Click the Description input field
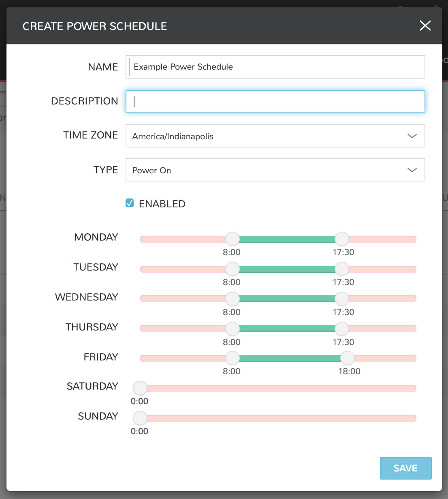The image size is (448, 499). tap(275, 101)
